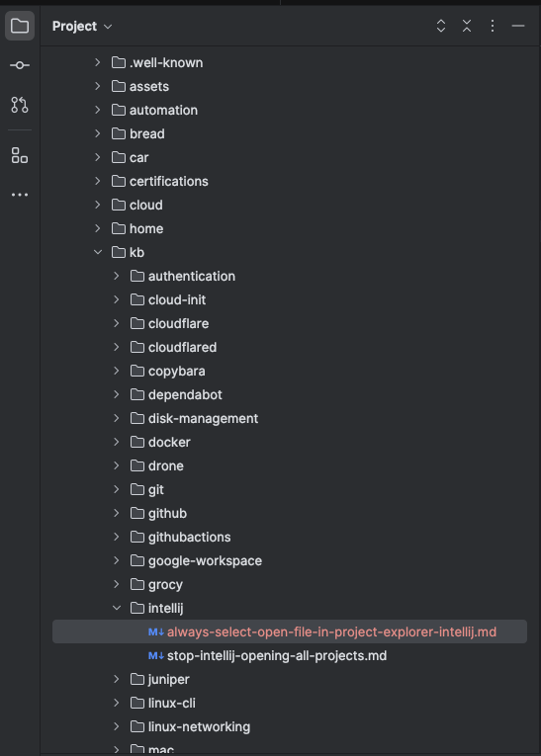
Task: Expand the google-workspace folder
Action: coord(117,560)
